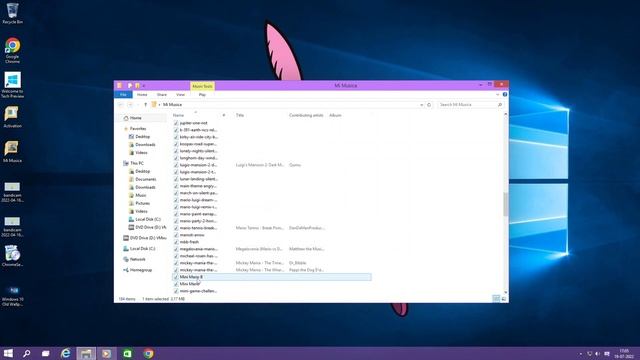Open the Customize Quick Access Toolbar dropdown
Screen dimensions: 640x360
pyautogui.click(x=144, y=86)
